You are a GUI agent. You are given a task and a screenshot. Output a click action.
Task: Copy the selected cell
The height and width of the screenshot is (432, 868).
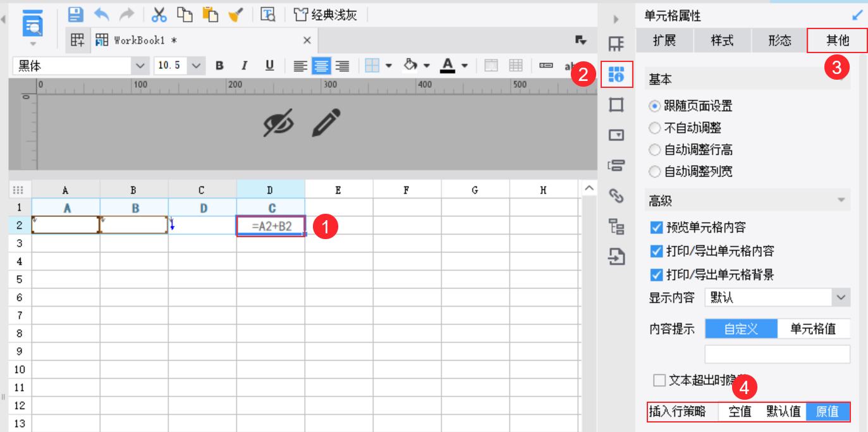(185, 15)
